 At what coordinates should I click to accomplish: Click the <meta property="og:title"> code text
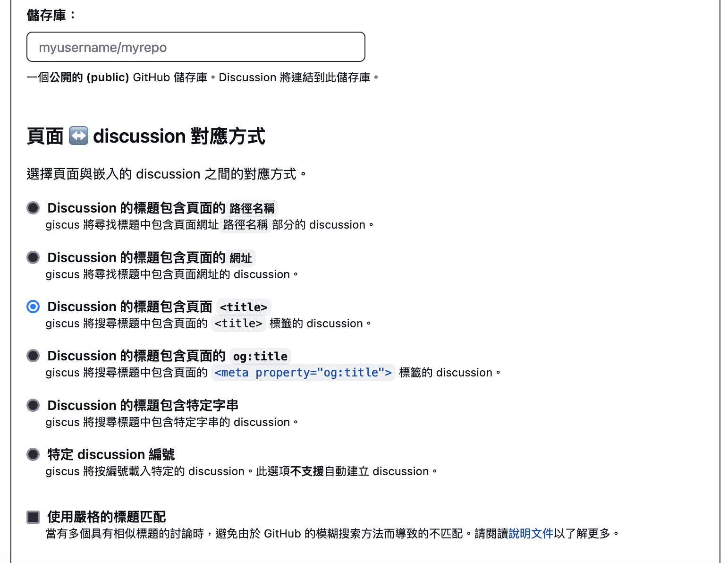click(303, 373)
